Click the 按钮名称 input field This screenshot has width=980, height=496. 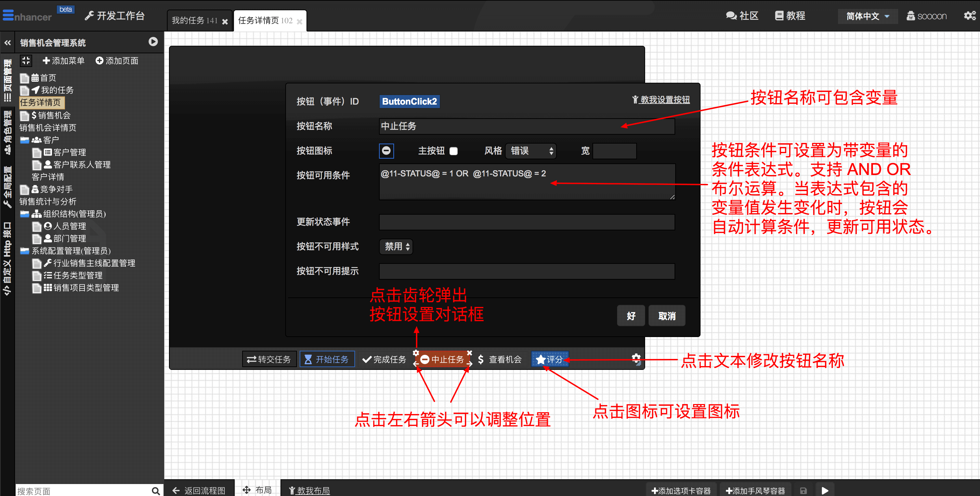[526, 126]
